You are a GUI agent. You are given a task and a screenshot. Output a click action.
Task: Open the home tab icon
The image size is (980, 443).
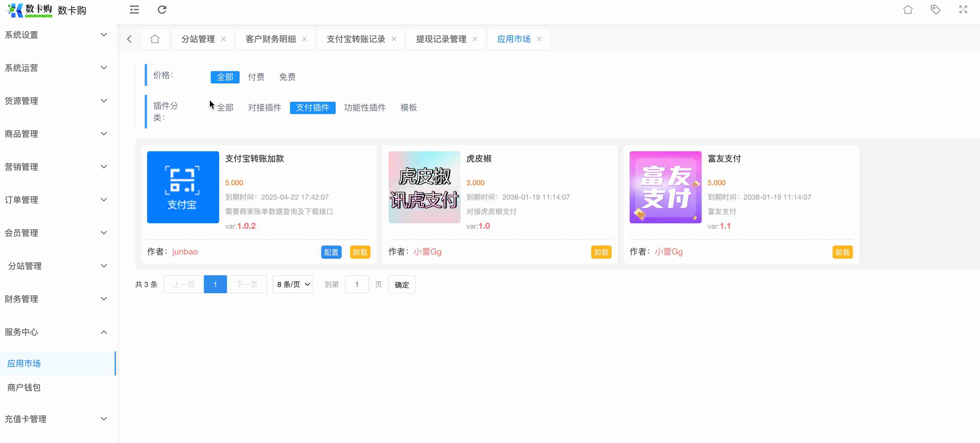154,39
